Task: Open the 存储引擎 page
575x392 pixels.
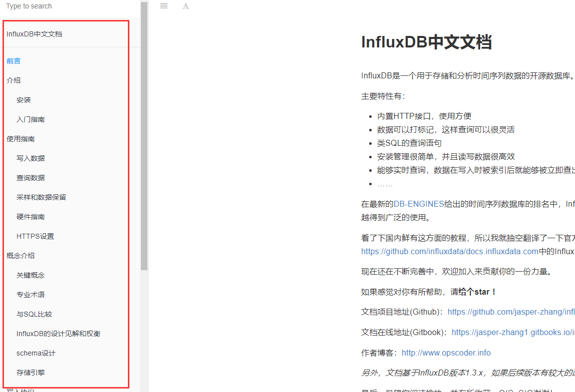Action: tap(30, 372)
